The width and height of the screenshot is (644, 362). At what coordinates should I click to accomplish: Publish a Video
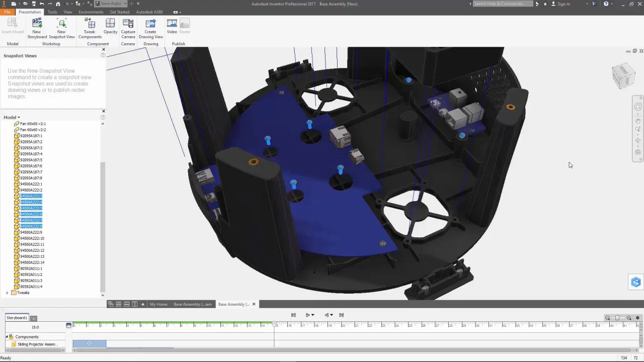172,27
